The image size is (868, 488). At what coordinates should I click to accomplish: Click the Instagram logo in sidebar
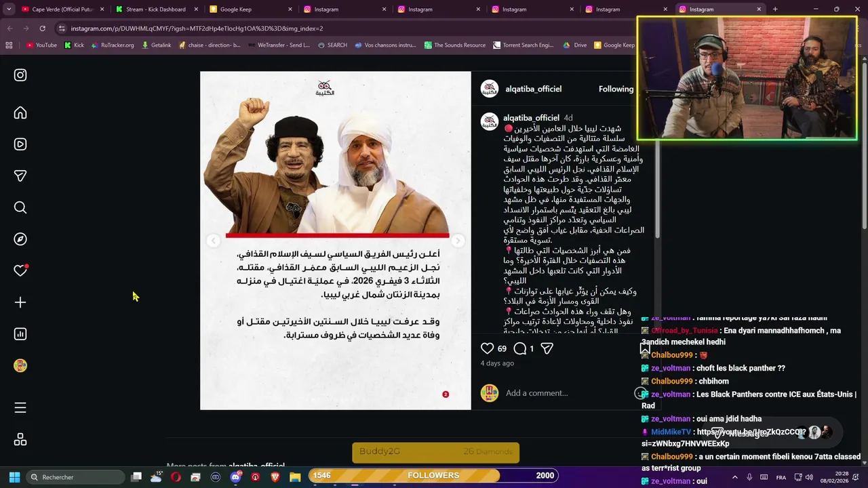20,75
